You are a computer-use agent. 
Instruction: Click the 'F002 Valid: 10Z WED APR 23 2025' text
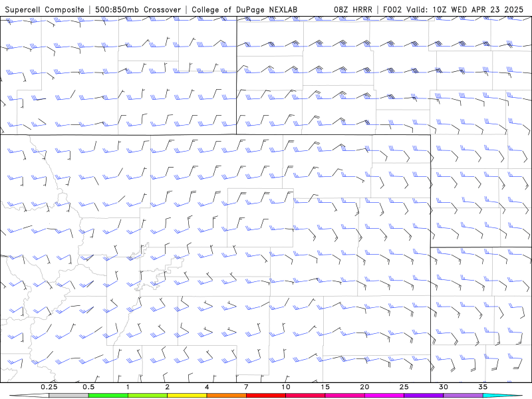454,9
